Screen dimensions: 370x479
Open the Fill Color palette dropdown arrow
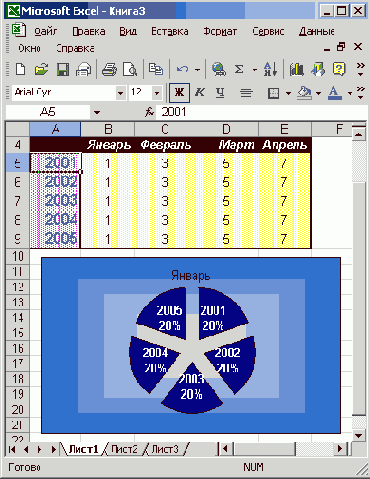click(318, 93)
